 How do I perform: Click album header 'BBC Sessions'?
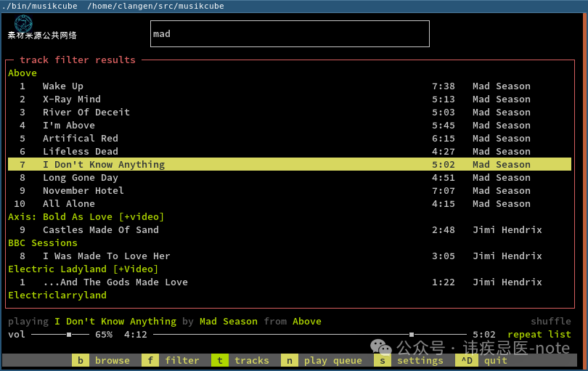pos(43,243)
